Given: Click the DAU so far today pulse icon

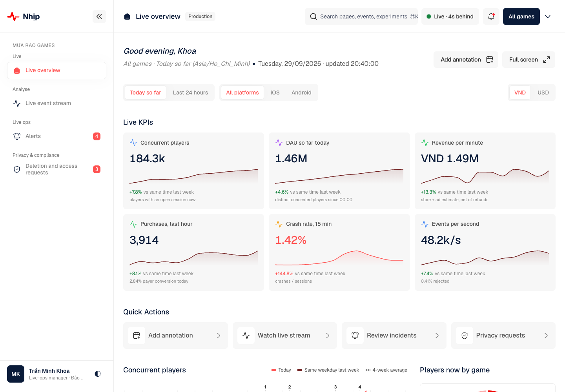Looking at the screenshot, I should [279, 143].
